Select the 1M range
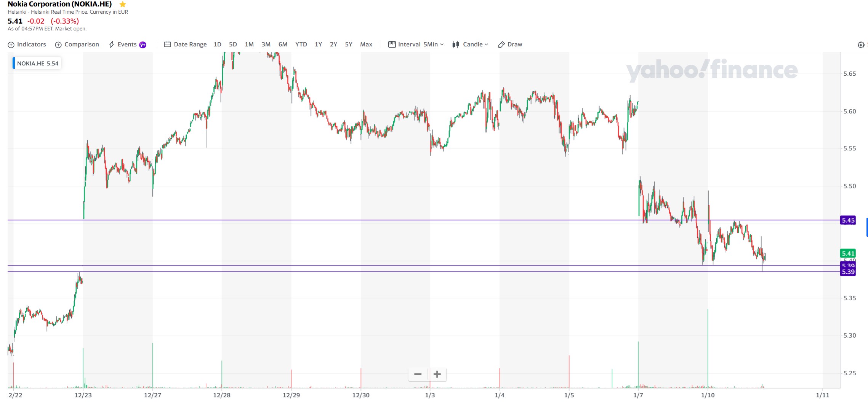The height and width of the screenshot is (408, 868). 249,45
